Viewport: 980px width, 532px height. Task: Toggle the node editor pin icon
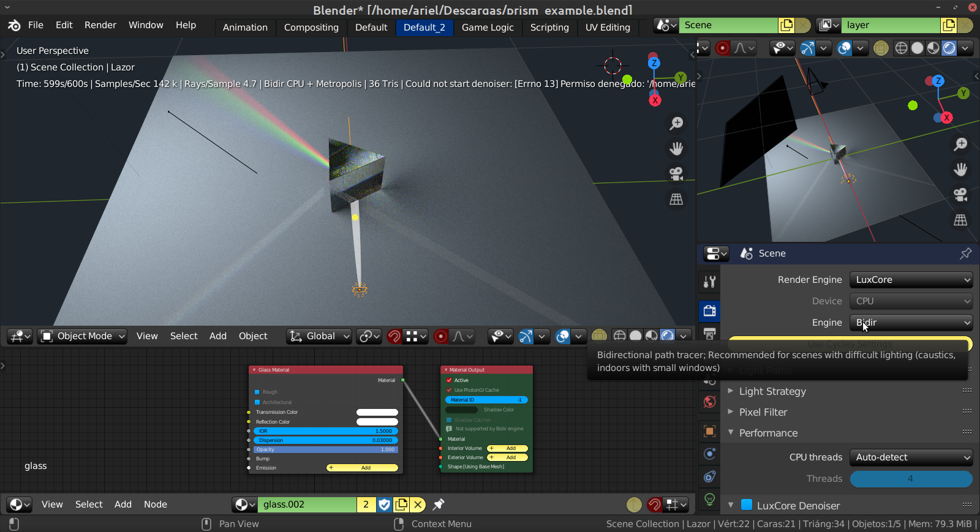[439, 504]
